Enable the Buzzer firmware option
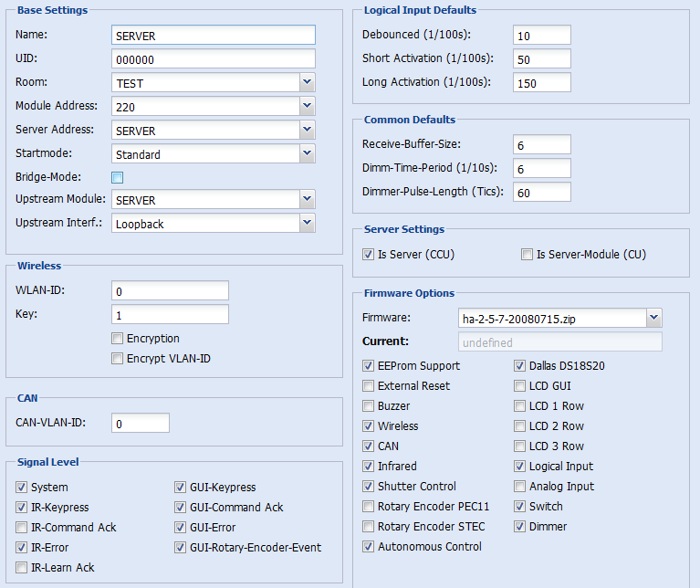This screenshot has height=588, width=700. (368, 405)
